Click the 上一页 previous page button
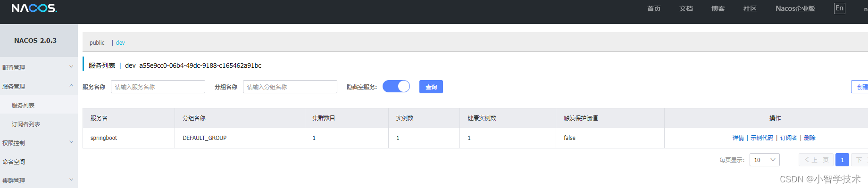868x188 pixels. [x=816, y=160]
